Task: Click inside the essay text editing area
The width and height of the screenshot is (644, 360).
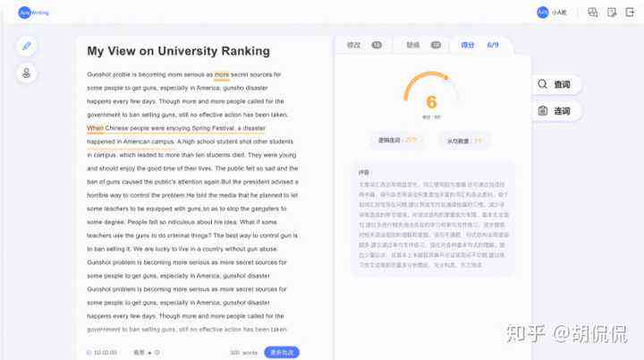Action: pos(192,201)
